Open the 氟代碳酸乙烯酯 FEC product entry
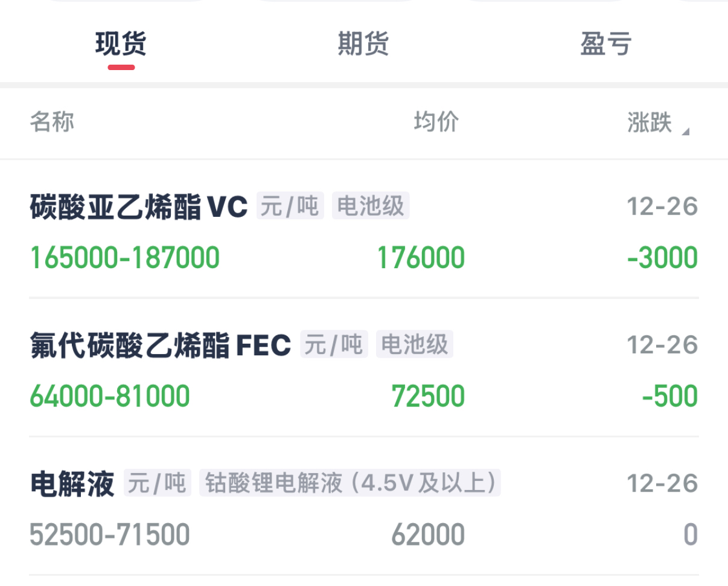Screen dimensions: 728x586 160,346
